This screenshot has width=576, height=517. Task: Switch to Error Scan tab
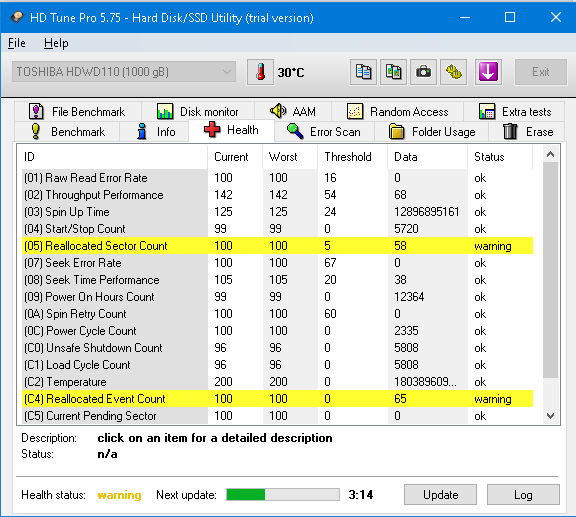(324, 132)
